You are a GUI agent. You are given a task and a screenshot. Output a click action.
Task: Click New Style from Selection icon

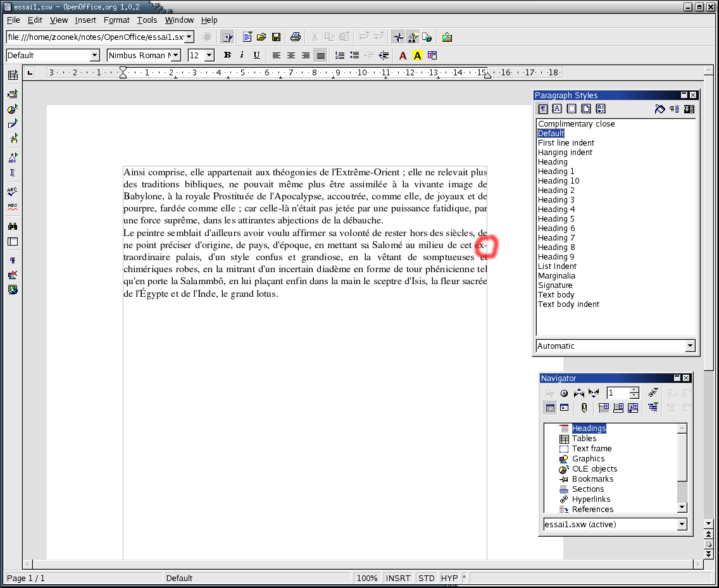674,109
